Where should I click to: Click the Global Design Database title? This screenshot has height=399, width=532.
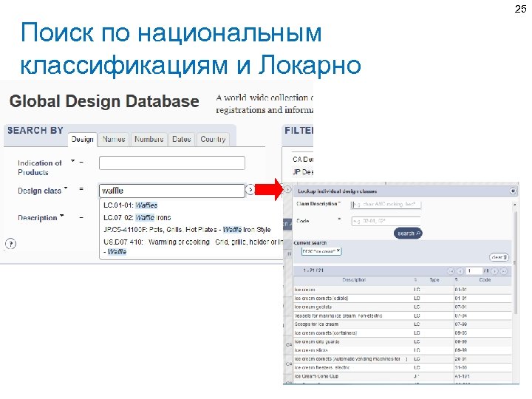104,101
